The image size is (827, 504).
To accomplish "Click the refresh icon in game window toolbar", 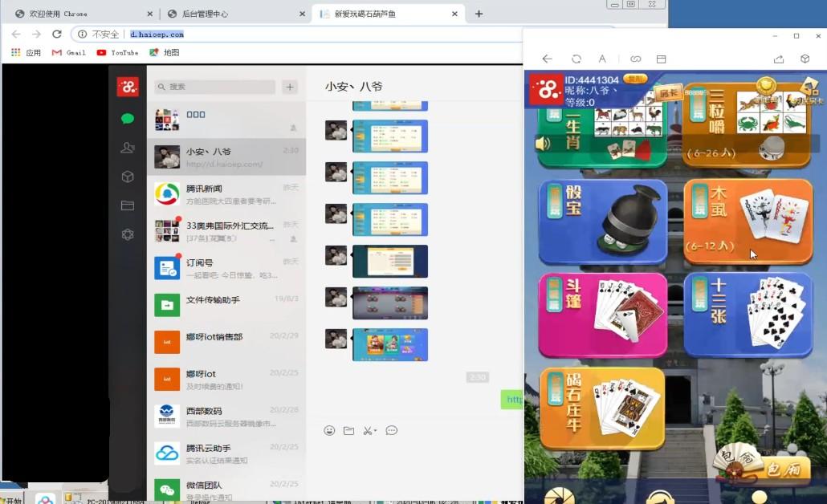I will [x=576, y=59].
